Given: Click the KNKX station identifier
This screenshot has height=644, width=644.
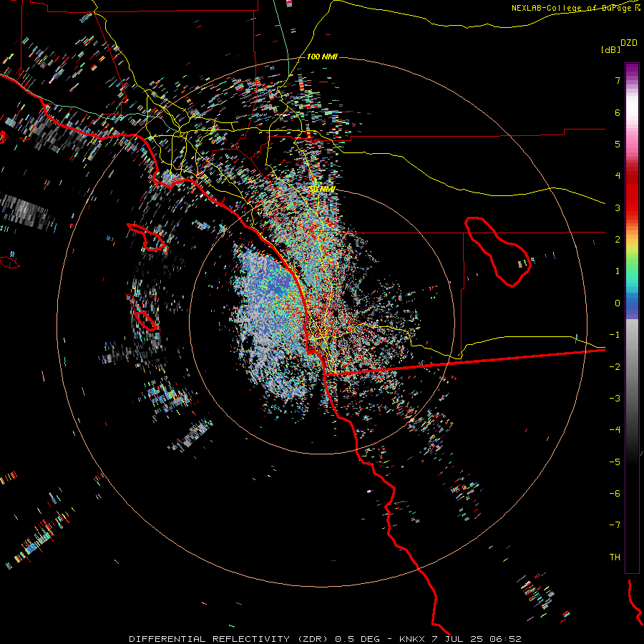Looking at the screenshot, I should click(x=413, y=639).
